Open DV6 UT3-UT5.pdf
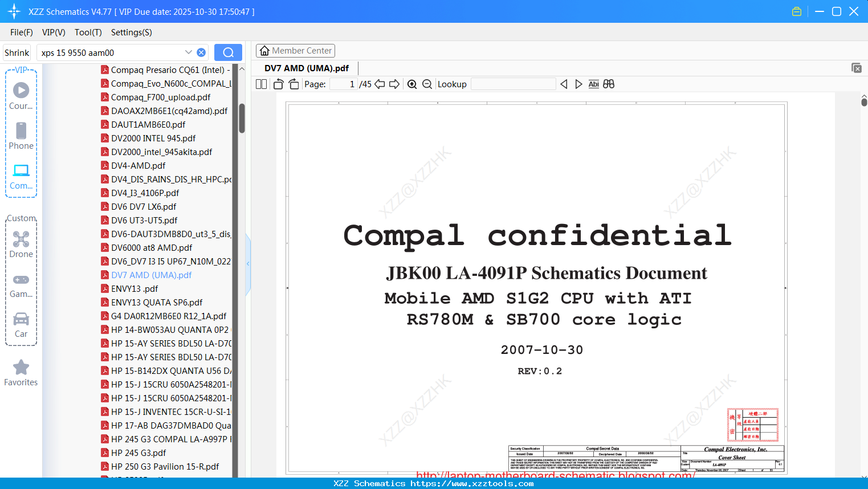The image size is (868, 489). tap(140, 221)
